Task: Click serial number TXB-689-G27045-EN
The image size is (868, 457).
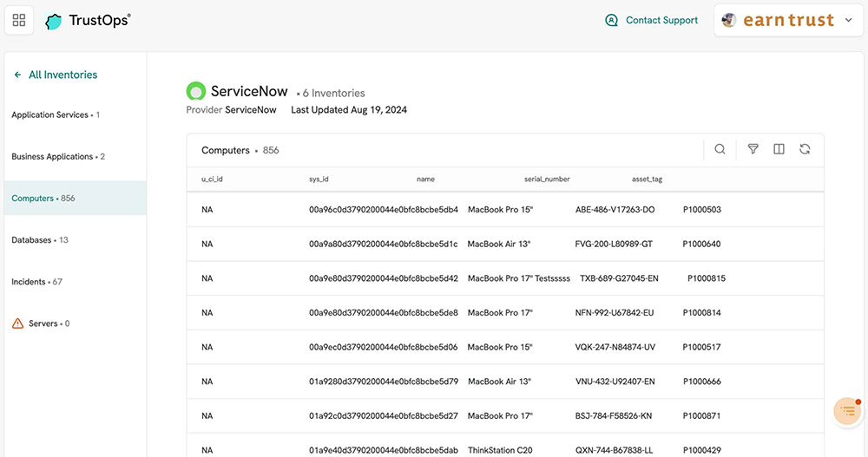Action: (x=619, y=278)
